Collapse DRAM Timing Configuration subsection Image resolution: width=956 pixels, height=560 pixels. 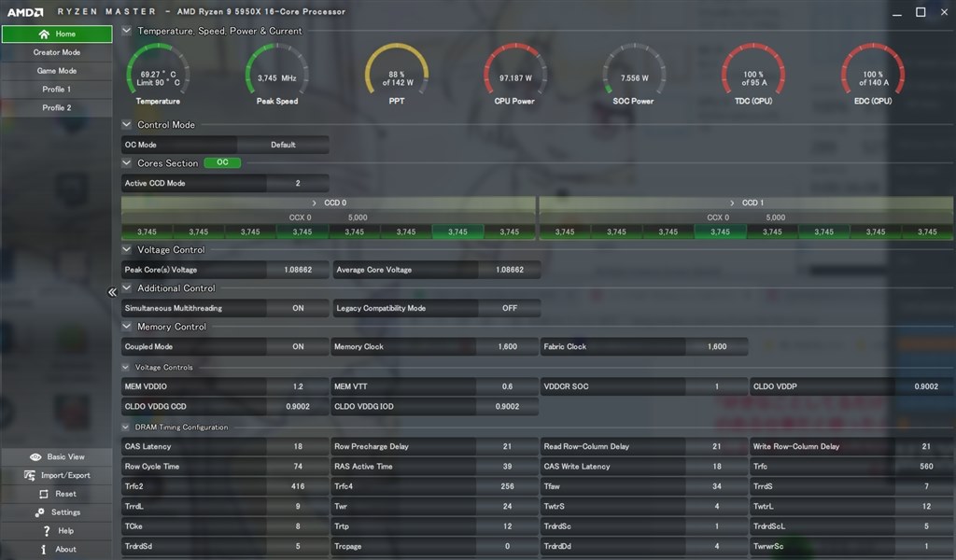click(x=126, y=427)
